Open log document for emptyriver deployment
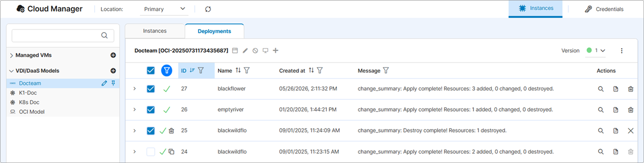Image resolution: width=644 pixels, height=163 pixels. coord(616,110)
